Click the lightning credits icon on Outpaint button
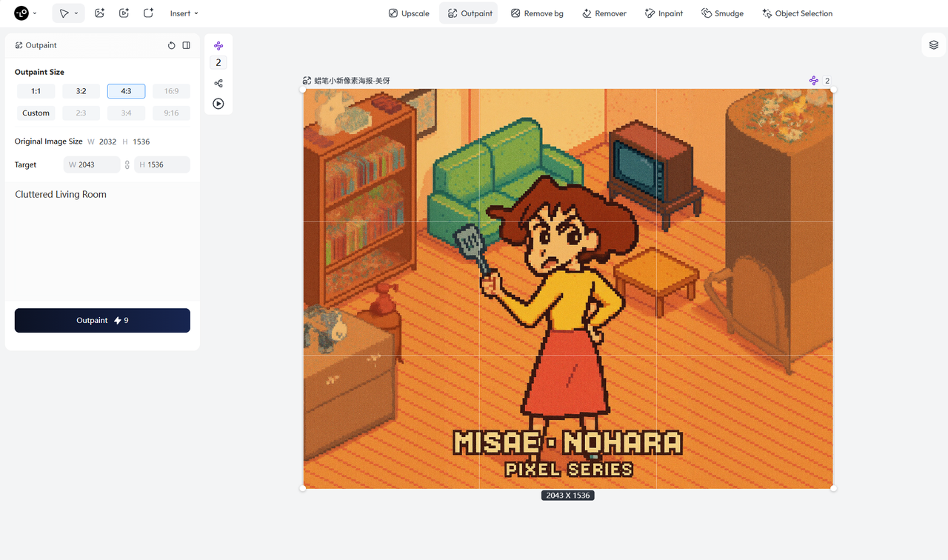Screen dimensions: 948x560 pos(117,320)
